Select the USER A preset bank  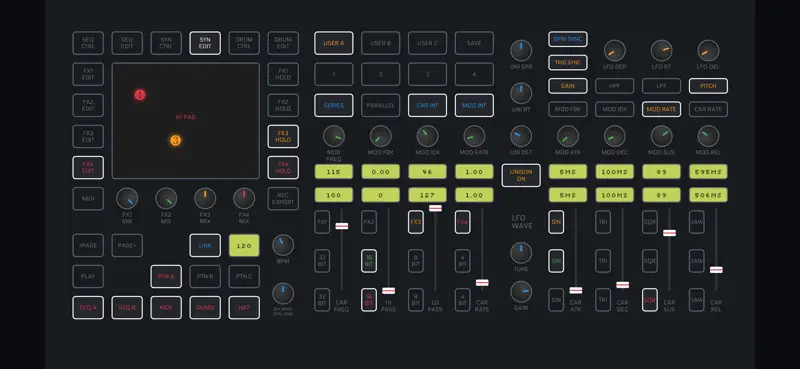pos(334,43)
